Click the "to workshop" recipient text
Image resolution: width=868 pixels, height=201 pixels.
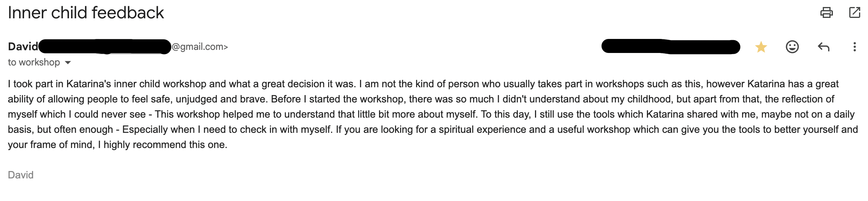tap(34, 62)
